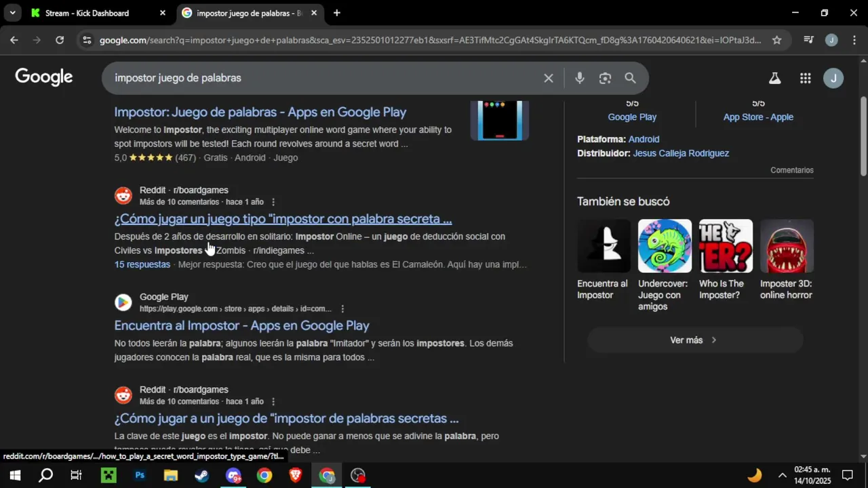Open tab search dropdown arrow
The height and width of the screenshot is (488, 868).
point(12,13)
